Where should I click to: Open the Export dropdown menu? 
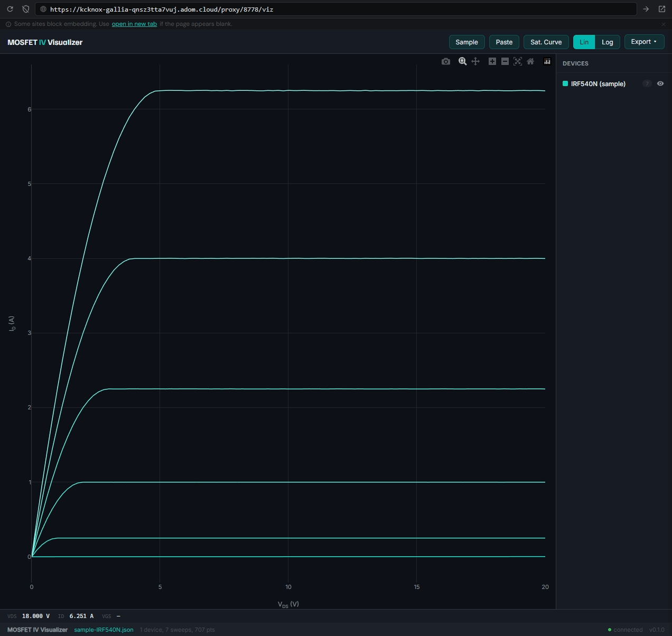pos(644,42)
